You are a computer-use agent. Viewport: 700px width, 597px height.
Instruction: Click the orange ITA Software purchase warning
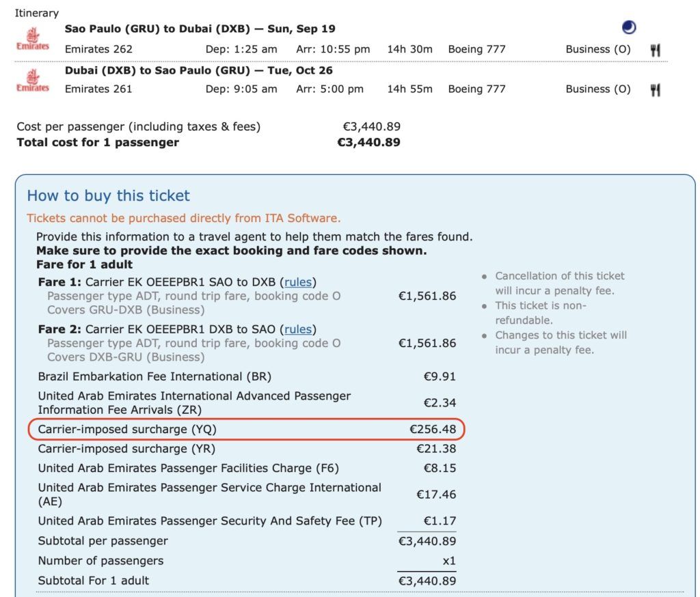pyautogui.click(x=183, y=219)
